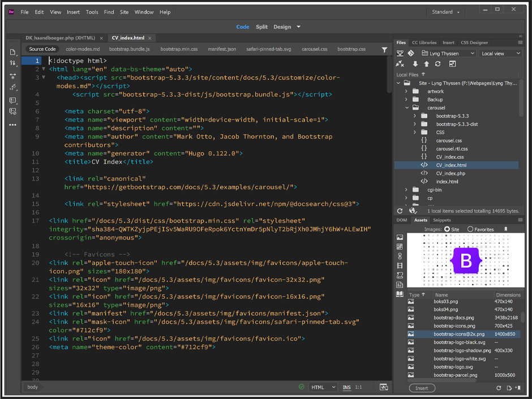The image size is (532, 399).
Task: Click the Apply Comment icon in left toolbar
Action: pos(12,100)
